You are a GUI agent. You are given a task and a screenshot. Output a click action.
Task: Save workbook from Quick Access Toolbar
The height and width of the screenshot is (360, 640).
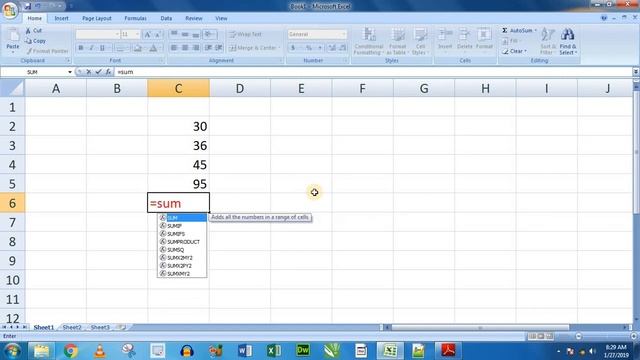click(x=27, y=6)
